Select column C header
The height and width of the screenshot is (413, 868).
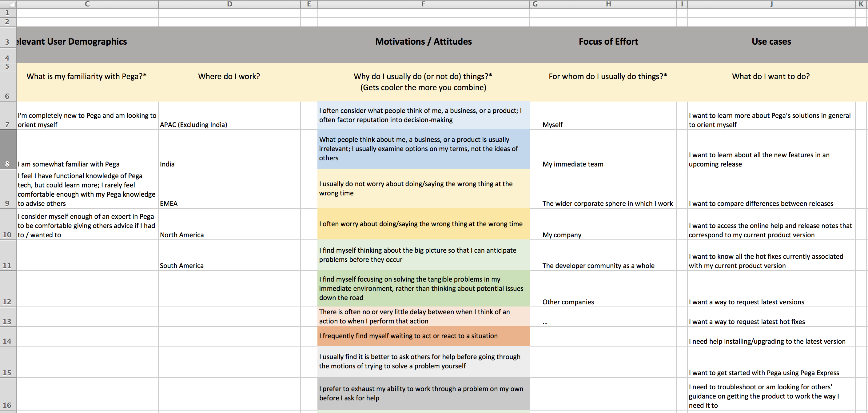coord(87,4)
